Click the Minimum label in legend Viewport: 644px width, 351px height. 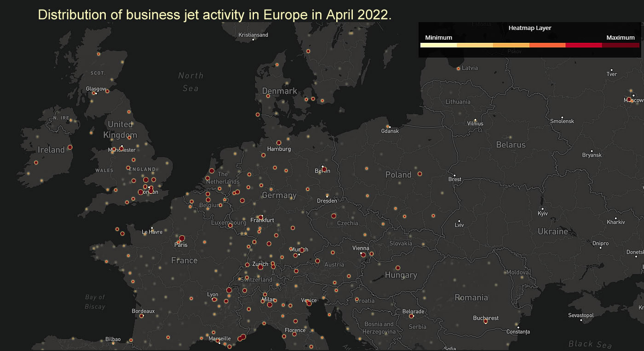(x=438, y=38)
